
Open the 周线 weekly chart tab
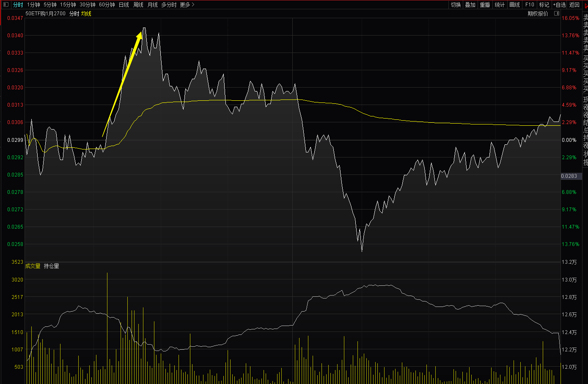(x=138, y=5)
